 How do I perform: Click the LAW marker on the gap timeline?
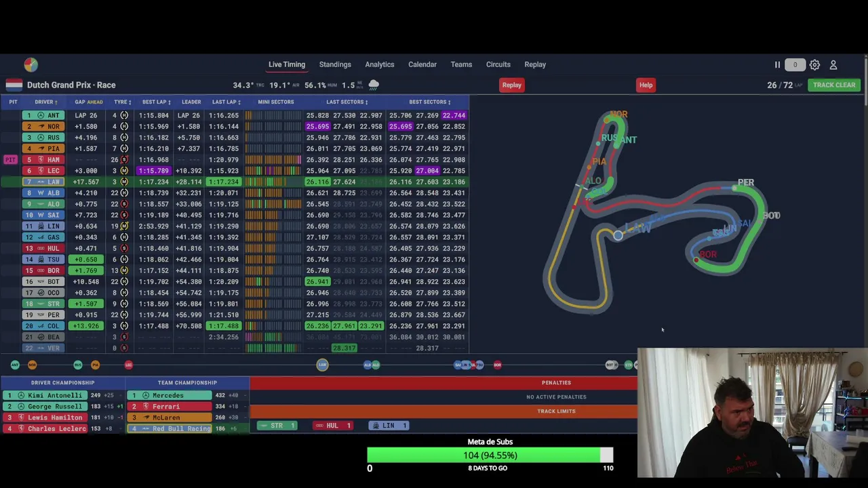(x=322, y=365)
